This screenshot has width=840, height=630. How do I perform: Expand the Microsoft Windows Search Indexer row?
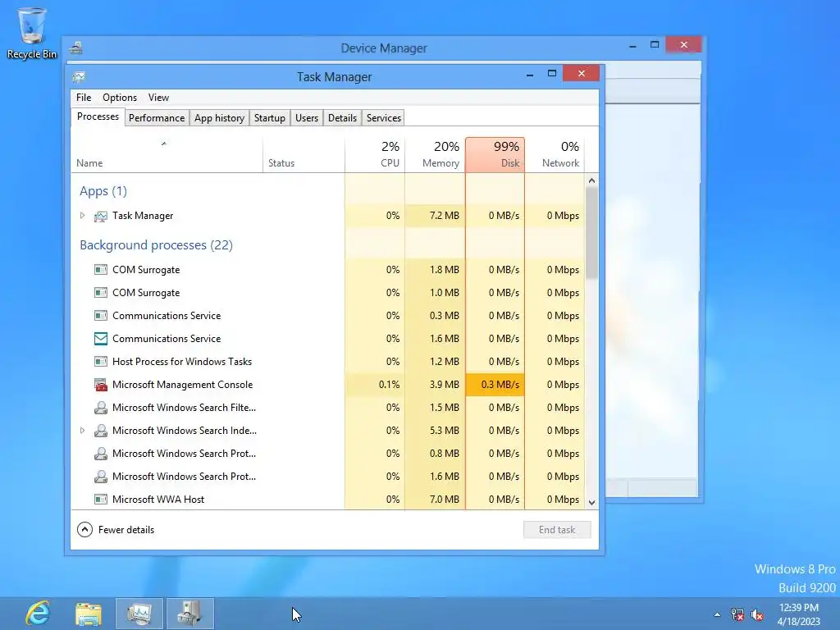[83, 430]
